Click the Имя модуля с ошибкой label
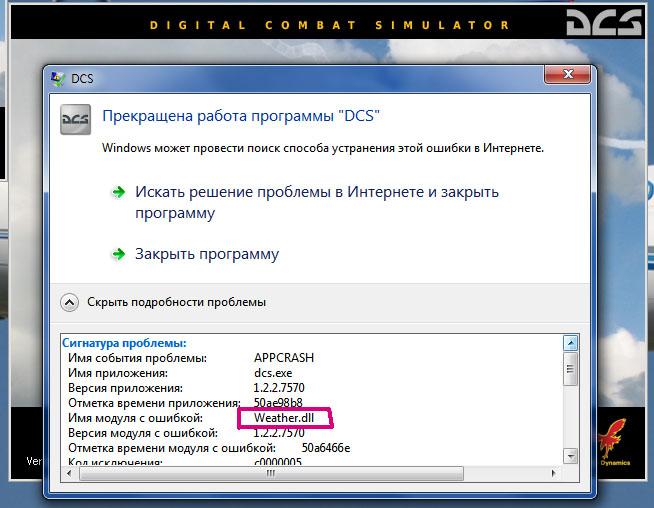 [136, 418]
